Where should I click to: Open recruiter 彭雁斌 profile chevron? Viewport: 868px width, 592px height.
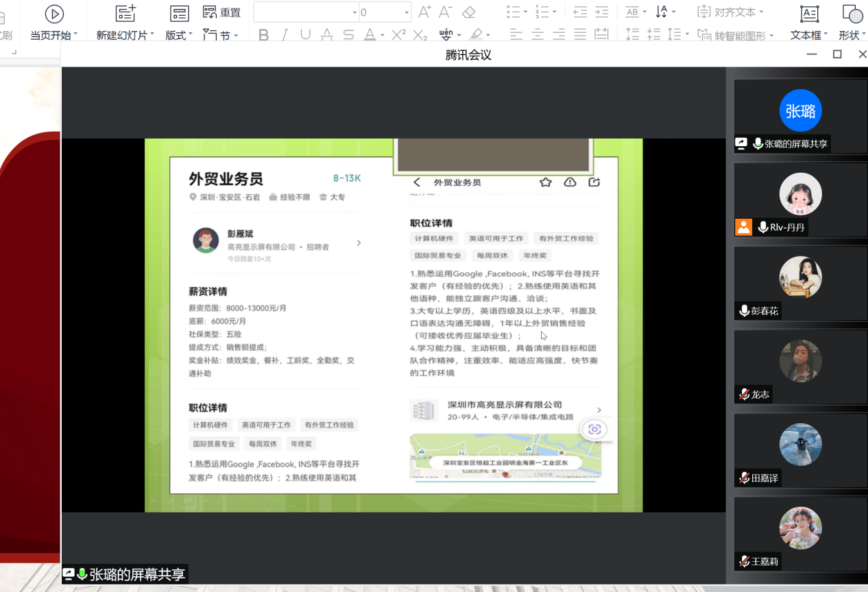[359, 243]
